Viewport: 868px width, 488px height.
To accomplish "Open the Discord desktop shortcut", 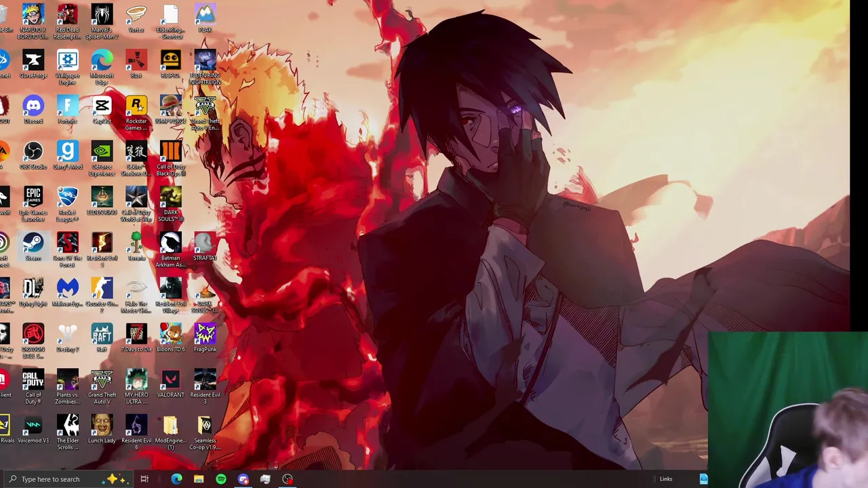I will point(33,110).
